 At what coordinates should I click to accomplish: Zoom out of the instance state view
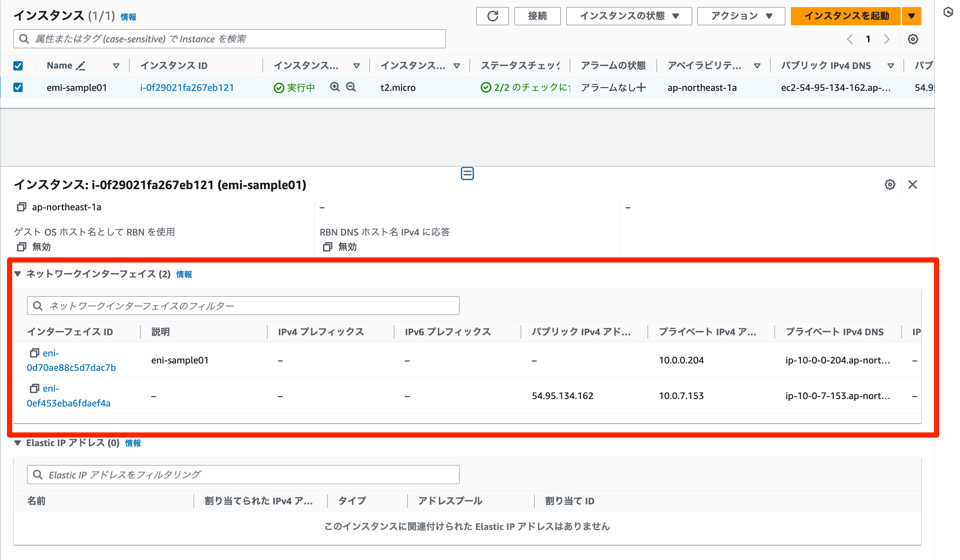[351, 87]
